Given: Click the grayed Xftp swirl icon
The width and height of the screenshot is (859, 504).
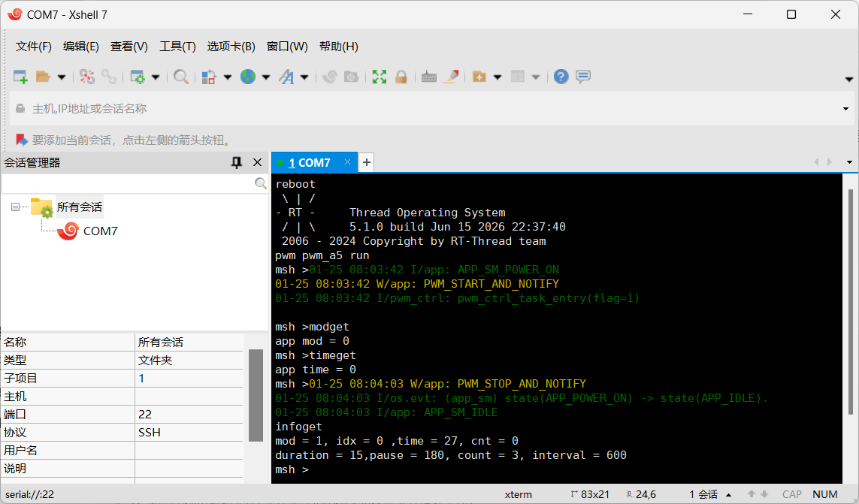Looking at the screenshot, I should tap(329, 77).
